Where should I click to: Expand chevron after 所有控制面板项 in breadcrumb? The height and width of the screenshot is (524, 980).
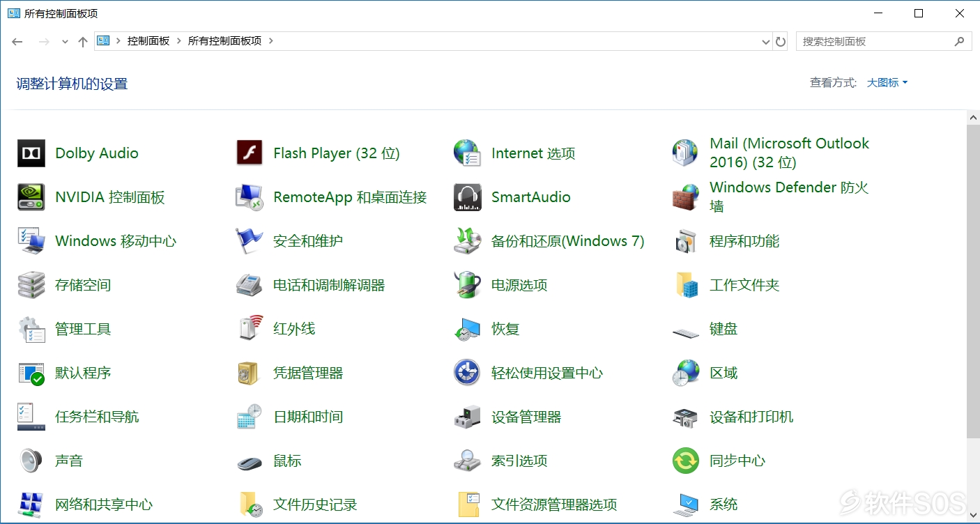[x=271, y=41]
